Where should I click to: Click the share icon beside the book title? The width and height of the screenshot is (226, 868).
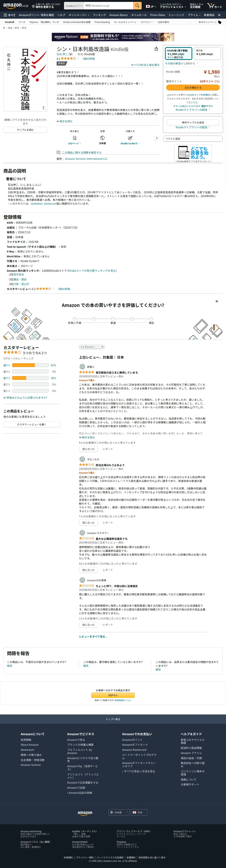[x=156, y=49]
